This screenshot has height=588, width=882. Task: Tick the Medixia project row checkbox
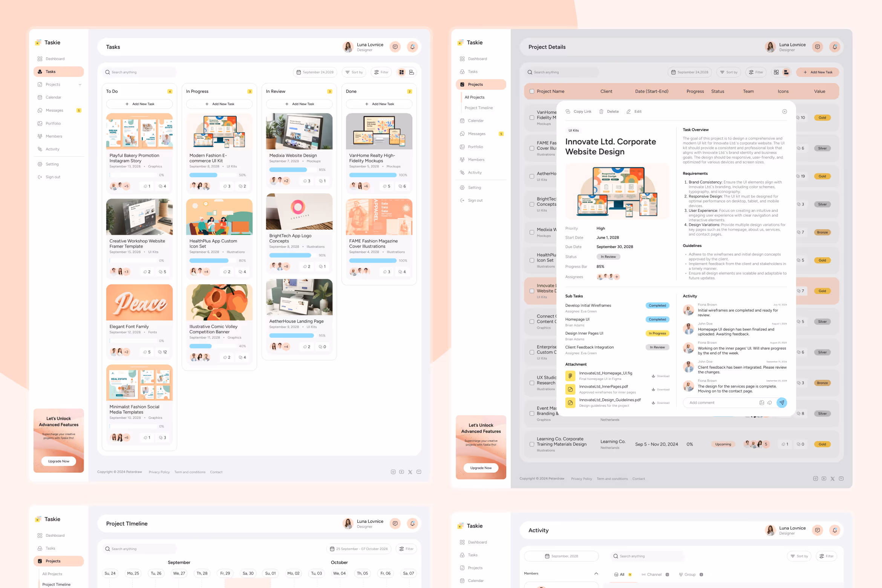(532, 232)
